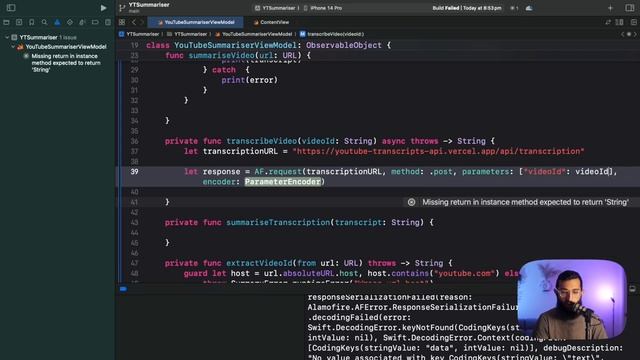Enable code review changes icon
The height and width of the screenshot is (360, 640).
click(608, 22)
